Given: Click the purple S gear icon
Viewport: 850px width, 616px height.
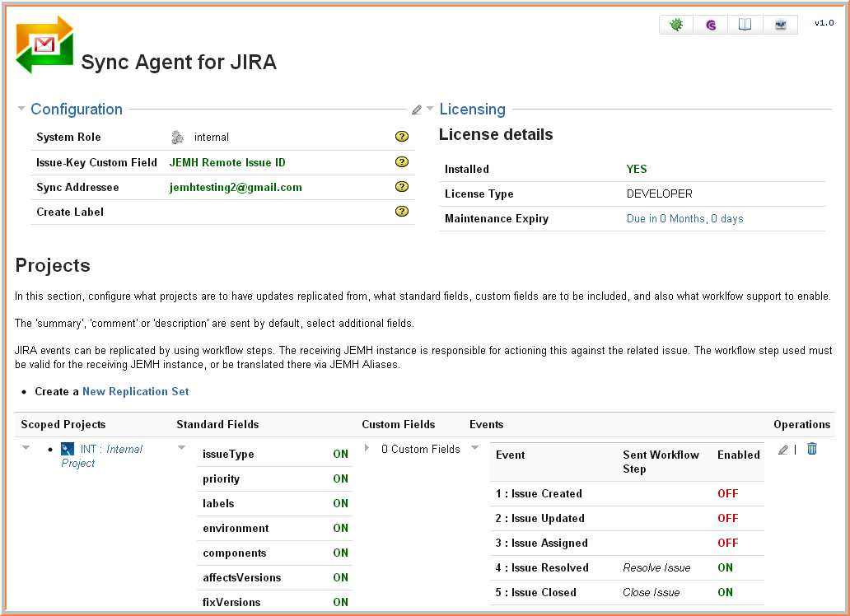Looking at the screenshot, I should (x=711, y=25).
